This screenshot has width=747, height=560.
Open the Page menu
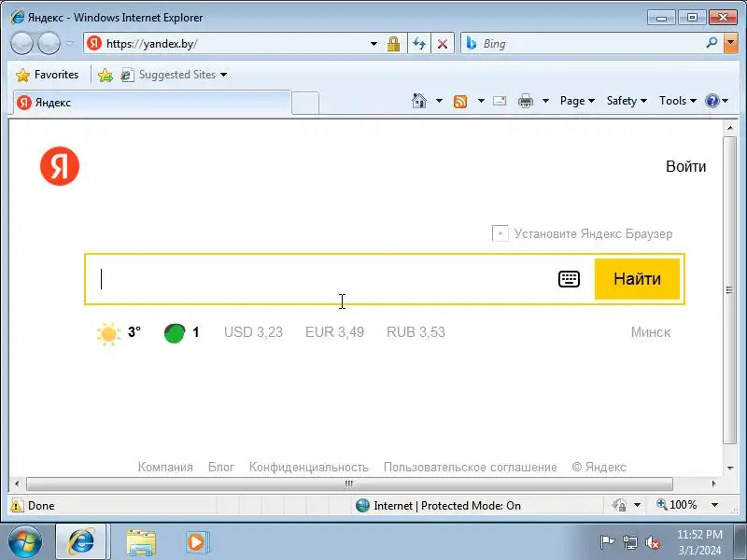[577, 101]
